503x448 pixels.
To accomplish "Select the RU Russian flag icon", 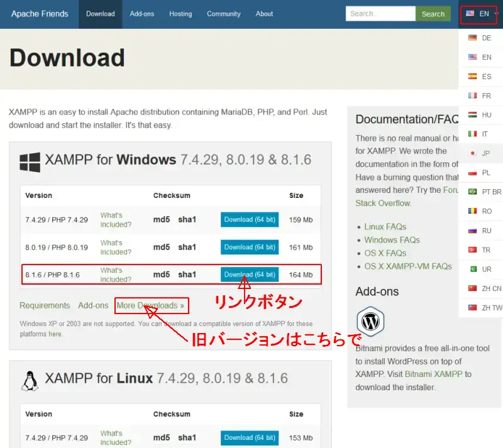I will 472,231.
